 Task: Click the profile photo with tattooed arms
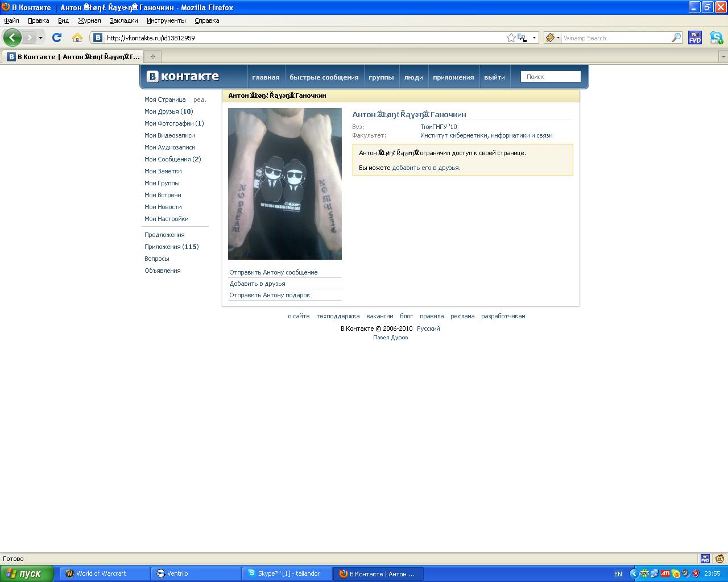285,184
